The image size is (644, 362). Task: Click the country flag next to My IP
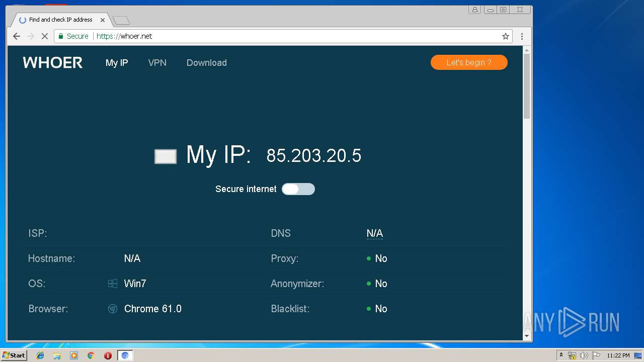click(166, 156)
